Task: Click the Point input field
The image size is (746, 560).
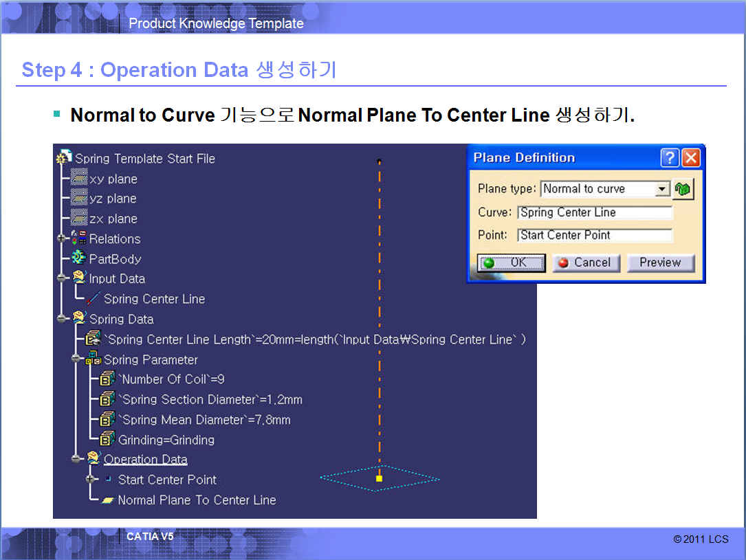Action: click(x=594, y=235)
